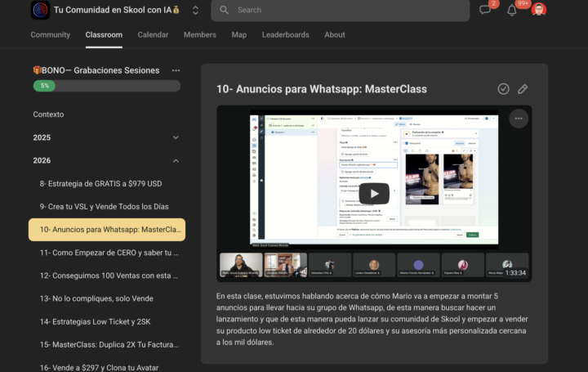Click the Search input field
Viewport: 588px width, 372px height.
click(340, 10)
